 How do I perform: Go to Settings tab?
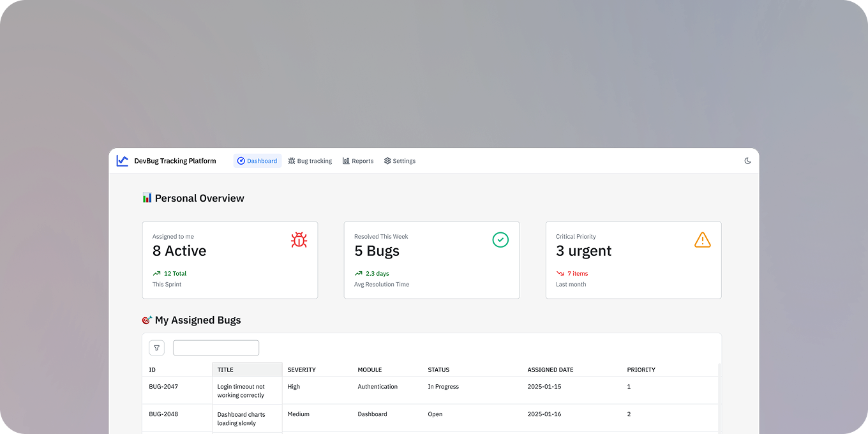(400, 161)
